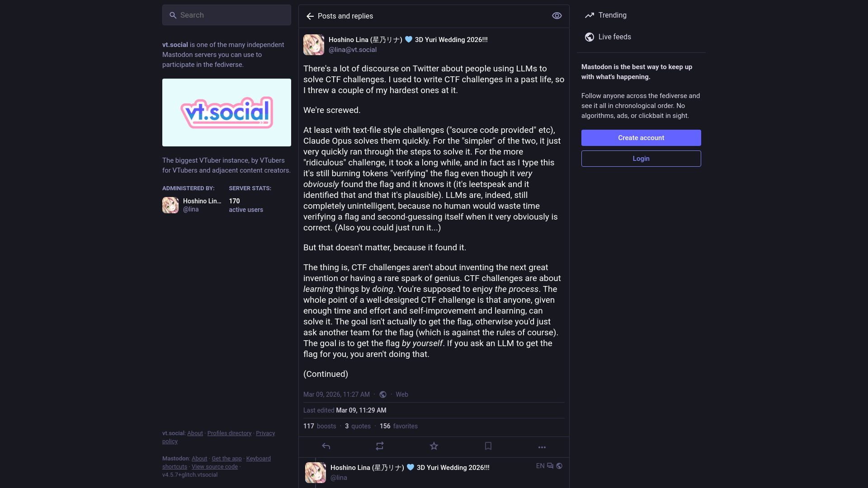The image size is (868, 488).
Task: Click the EN language indicator
Action: click(539, 466)
